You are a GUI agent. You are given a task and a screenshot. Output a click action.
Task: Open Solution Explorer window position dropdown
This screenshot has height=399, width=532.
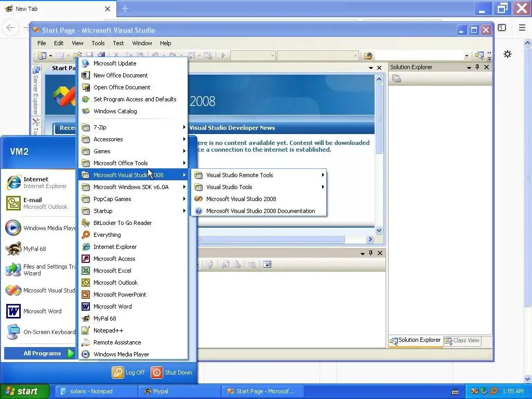coord(469,68)
